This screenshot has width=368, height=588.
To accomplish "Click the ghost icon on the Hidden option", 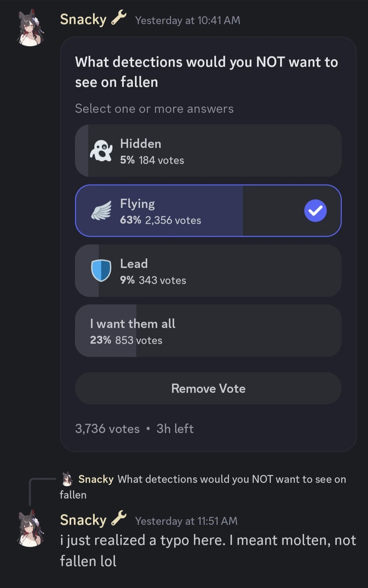I will 101,151.
